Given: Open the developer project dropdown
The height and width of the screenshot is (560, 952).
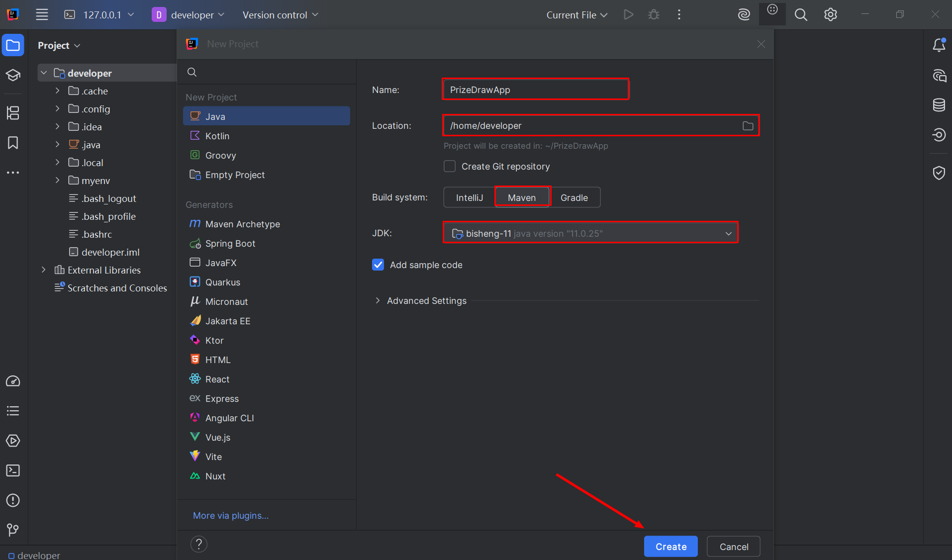Looking at the screenshot, I should click(x=188, y=15).
